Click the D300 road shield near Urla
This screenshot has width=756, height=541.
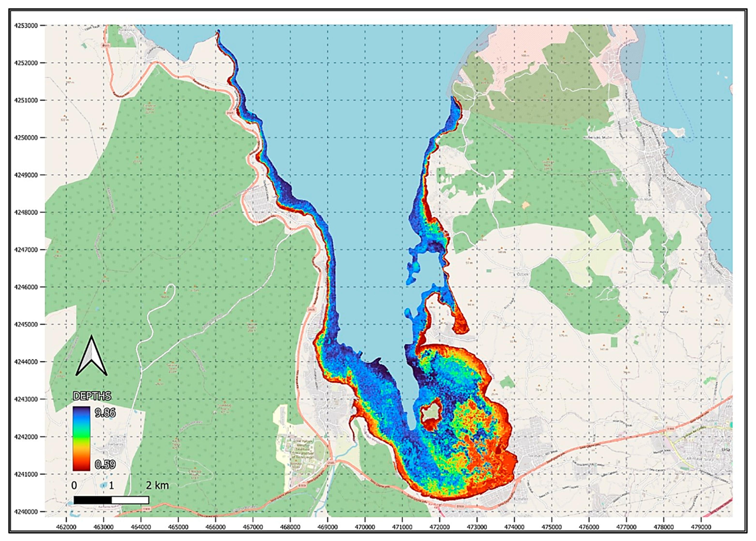tap(671, 429)
